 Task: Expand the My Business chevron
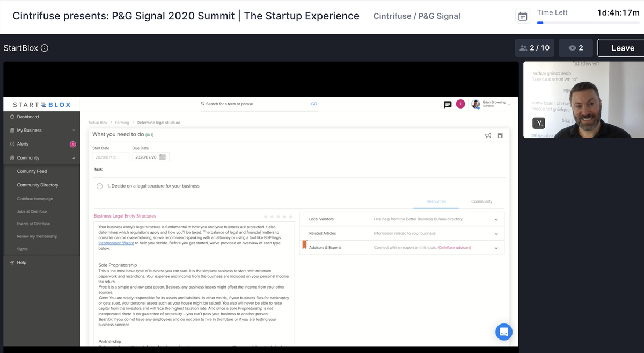74,131
